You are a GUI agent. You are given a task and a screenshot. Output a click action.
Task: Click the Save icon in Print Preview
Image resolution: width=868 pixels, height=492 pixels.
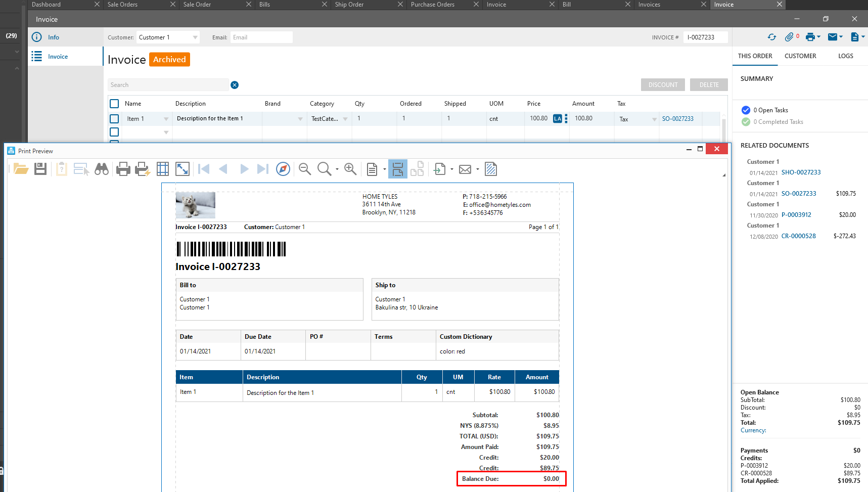pyautogui.click(x=40, y=169)
